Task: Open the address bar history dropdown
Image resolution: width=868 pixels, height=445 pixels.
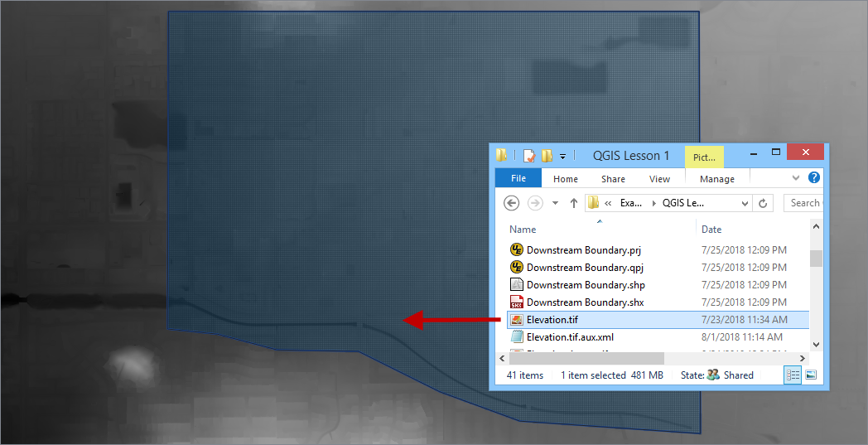Action: 745,203
